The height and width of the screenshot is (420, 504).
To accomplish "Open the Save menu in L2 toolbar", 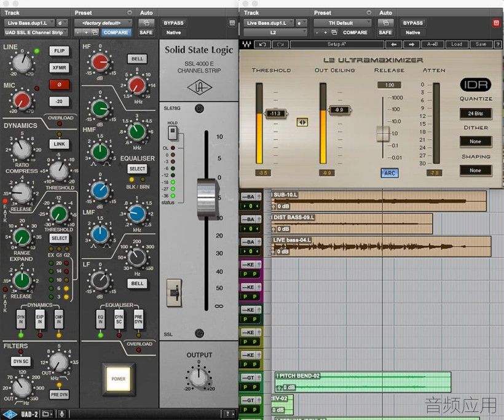I will [x=481, y=45].
